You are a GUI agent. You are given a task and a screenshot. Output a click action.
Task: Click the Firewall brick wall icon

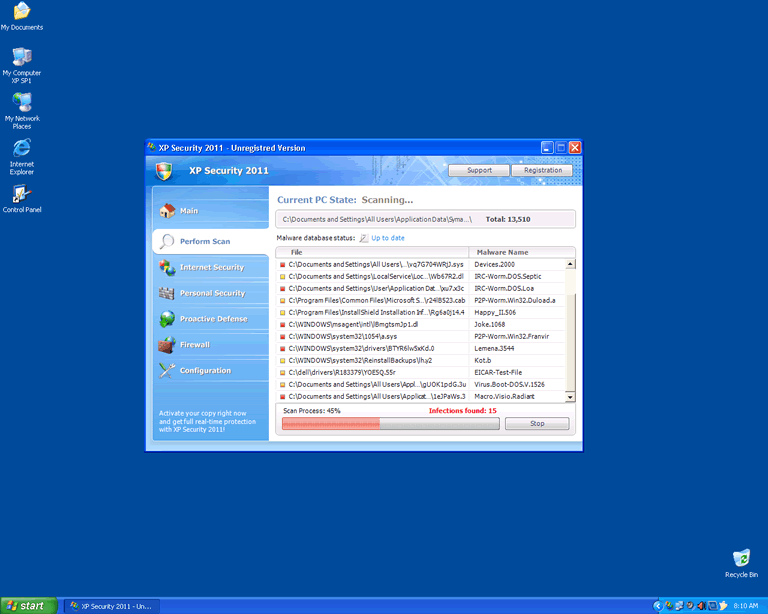pos(167,345)
